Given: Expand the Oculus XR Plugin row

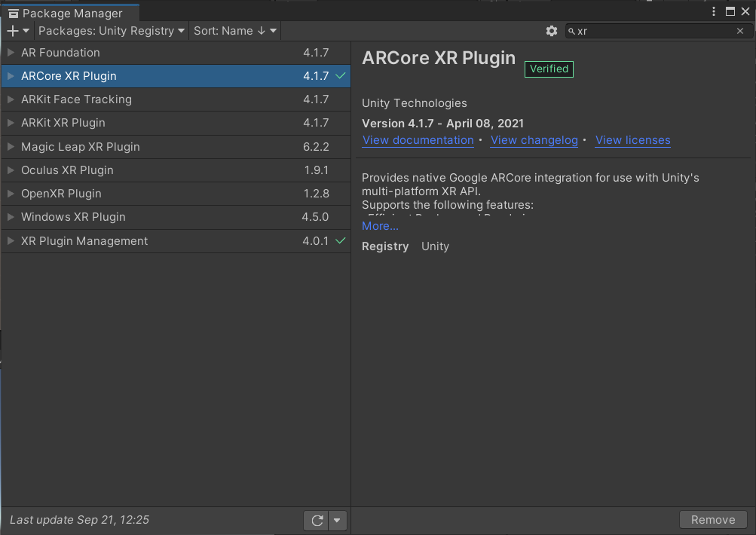Looking at the screenshot, I should 11,170.
